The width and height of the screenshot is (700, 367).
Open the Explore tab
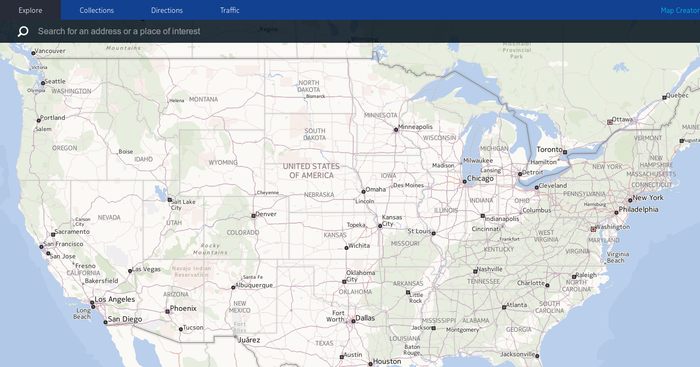pos(30,10)
